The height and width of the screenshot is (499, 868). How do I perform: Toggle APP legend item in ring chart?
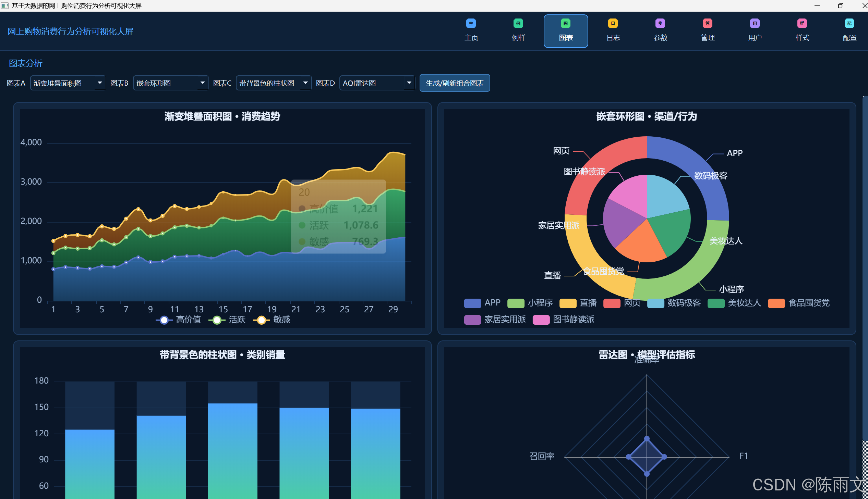[482, 303]
